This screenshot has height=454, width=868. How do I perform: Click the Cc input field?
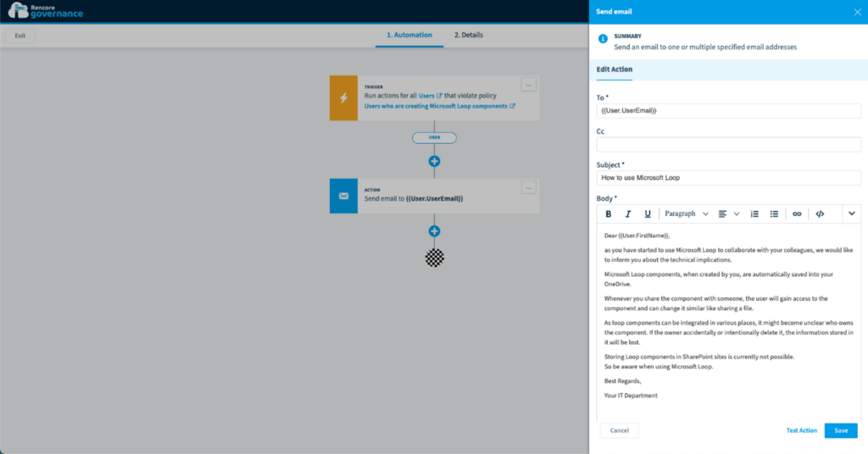pos(728,144)
